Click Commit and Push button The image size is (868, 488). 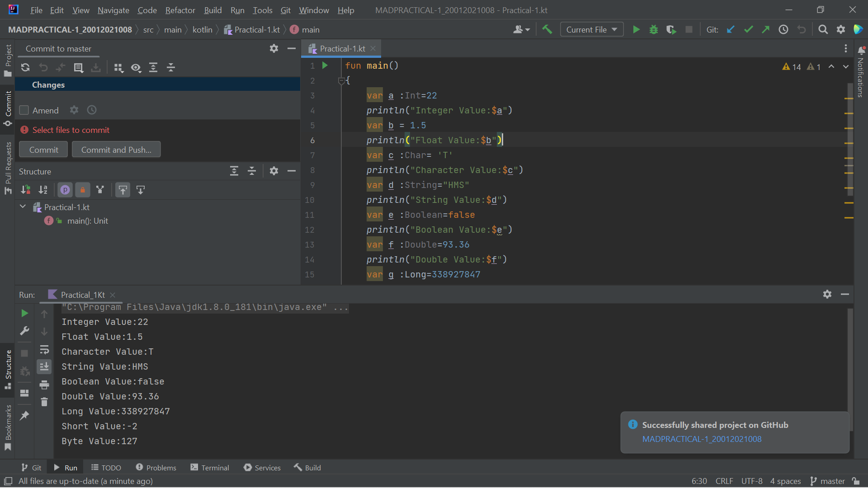coord(116,150)
